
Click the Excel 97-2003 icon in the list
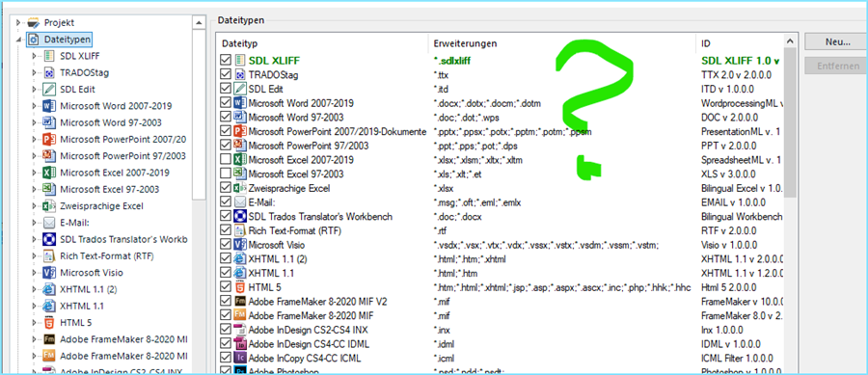pos(240,174)
